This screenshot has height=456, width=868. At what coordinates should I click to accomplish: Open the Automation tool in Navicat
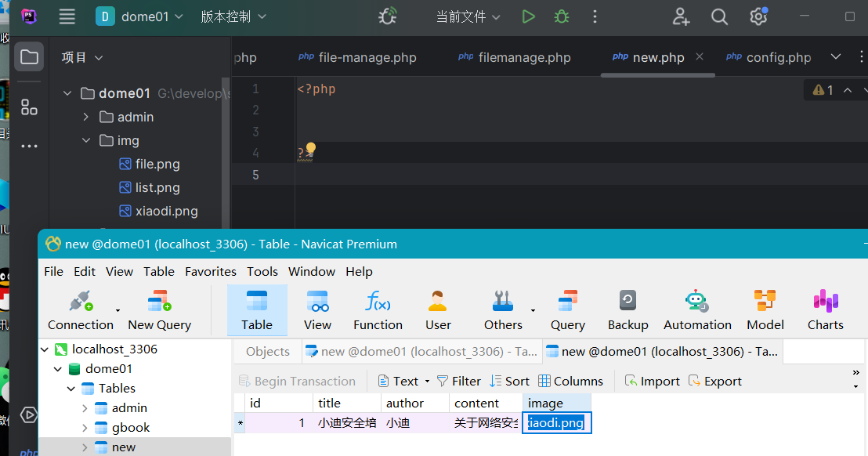(696, 309)
